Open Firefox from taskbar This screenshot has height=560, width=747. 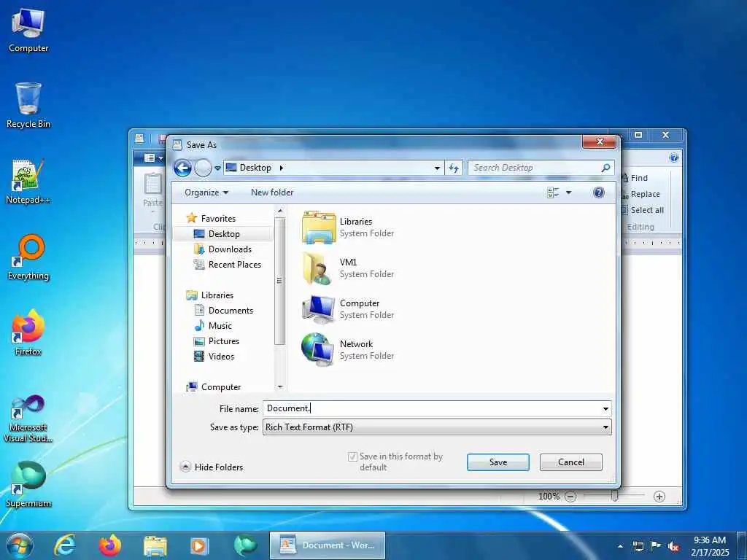pos(109,545)
